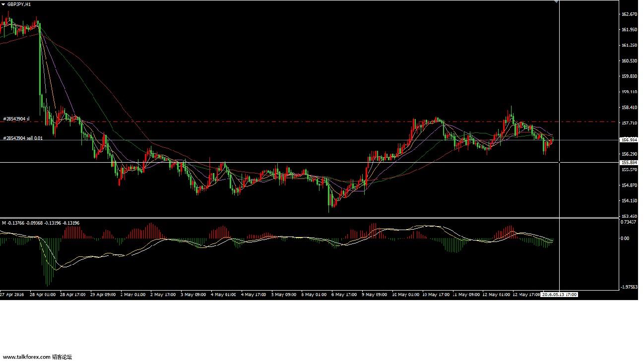Click indicator scale value -1.97563
The width and height of the screenshot is (644, 362).
[x=629, y=287]
